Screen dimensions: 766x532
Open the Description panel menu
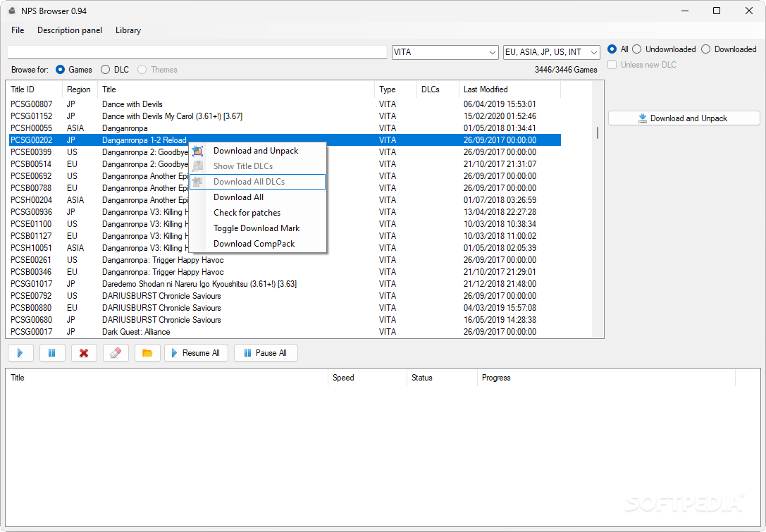point(70,30)
